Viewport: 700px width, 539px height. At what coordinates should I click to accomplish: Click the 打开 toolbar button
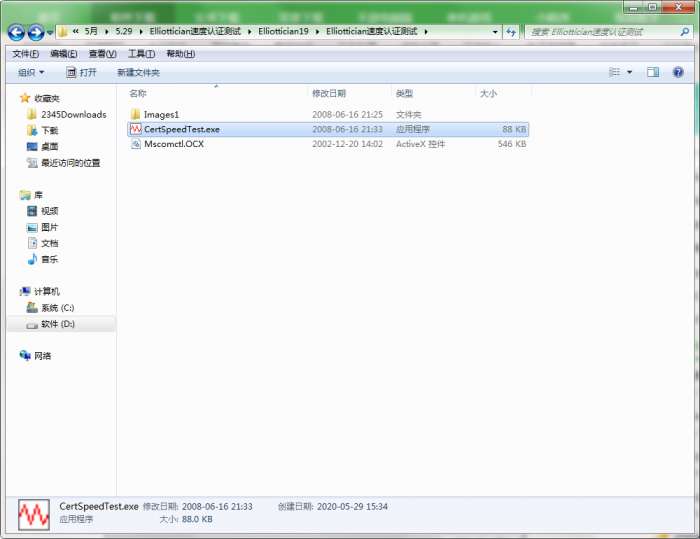point(82,72)
